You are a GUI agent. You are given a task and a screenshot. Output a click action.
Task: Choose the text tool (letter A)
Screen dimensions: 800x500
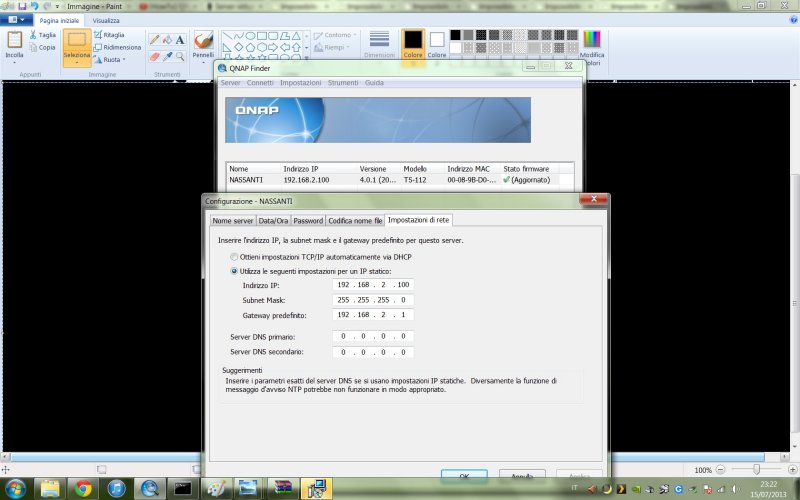coord(182,40)
